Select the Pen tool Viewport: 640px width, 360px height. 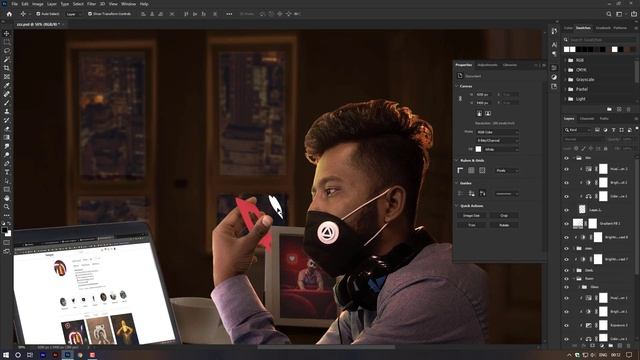pos(7,163)
